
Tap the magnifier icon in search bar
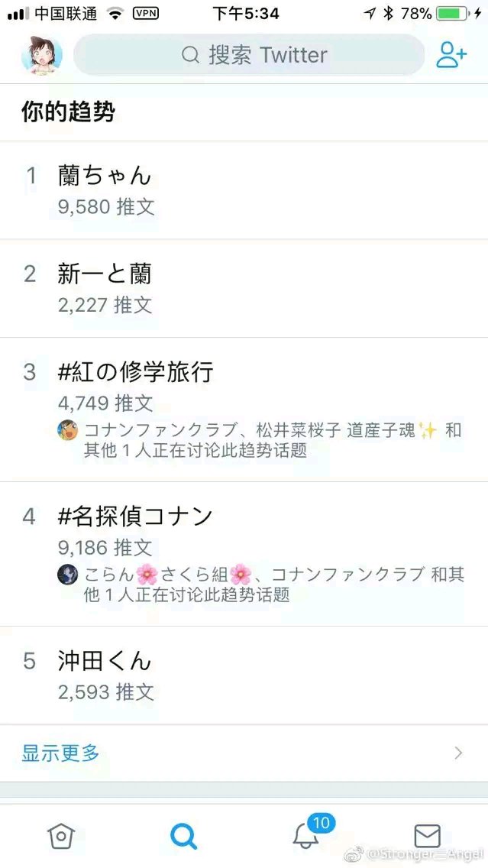point(190,55)
